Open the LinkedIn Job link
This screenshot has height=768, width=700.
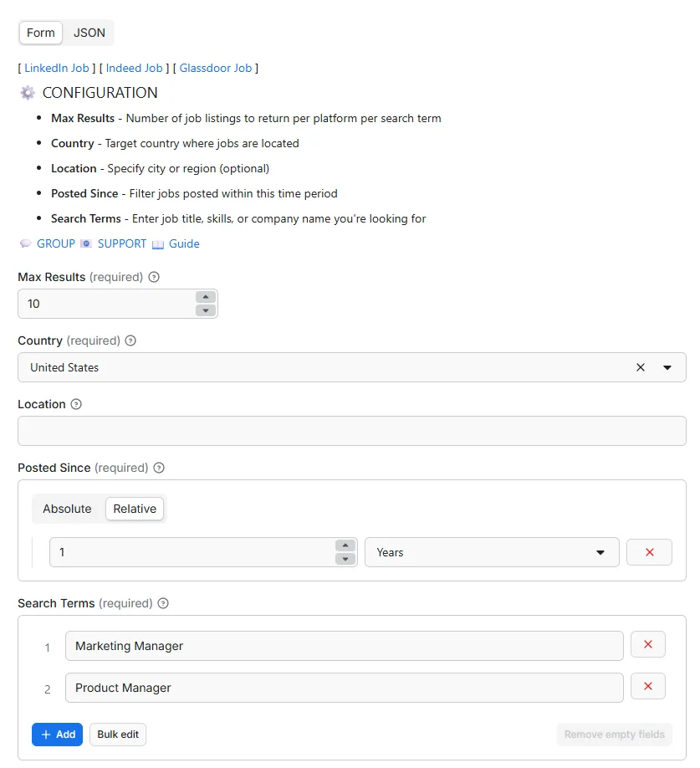point(56,68)
